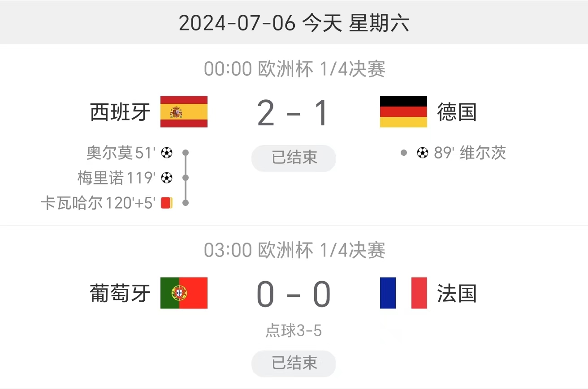Click the red card icon beside 卡瓦哈尔
Image resolution: width=588 pixels, height=389 pixels.
tap(166, 203)
